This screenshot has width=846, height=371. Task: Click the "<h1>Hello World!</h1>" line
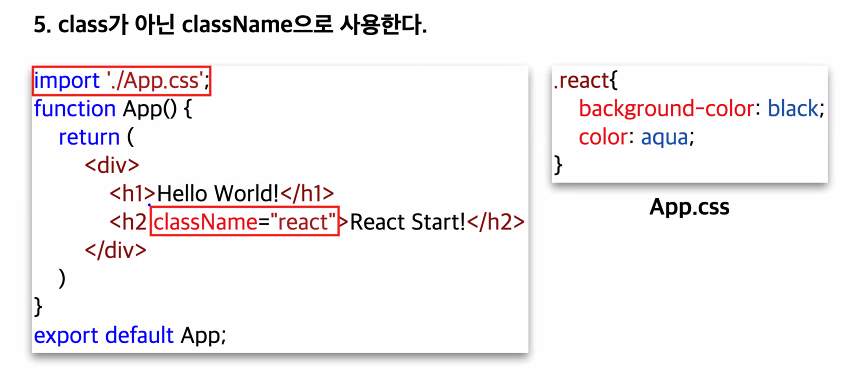click(x=222, y=194)
